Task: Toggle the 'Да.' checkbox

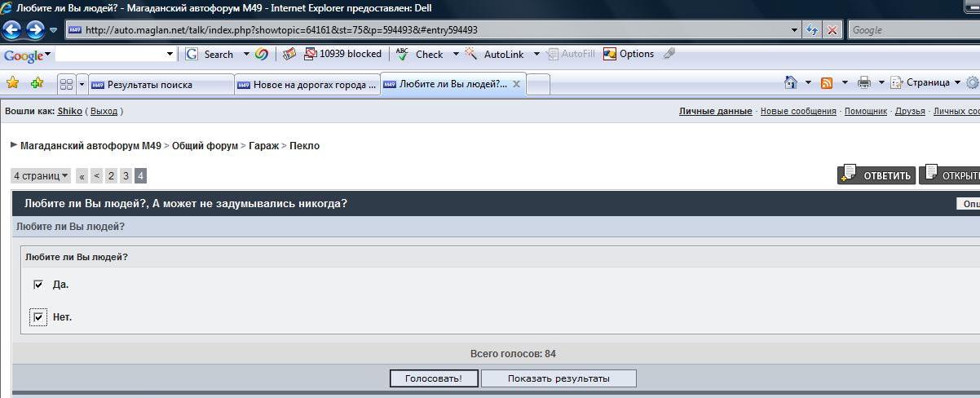Action: pyautogui.click(x=38, y=285)
